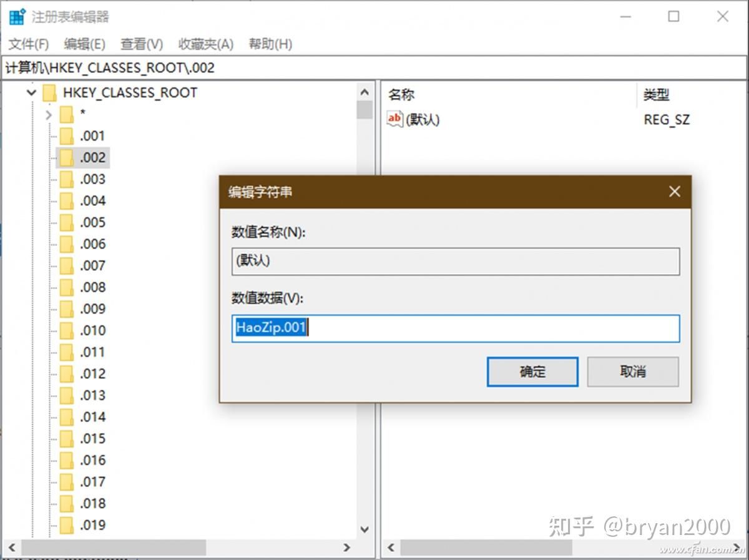749x560 pixels.
Task: Open the 编辑(E) menu
Action: click(x=84, y=44)
